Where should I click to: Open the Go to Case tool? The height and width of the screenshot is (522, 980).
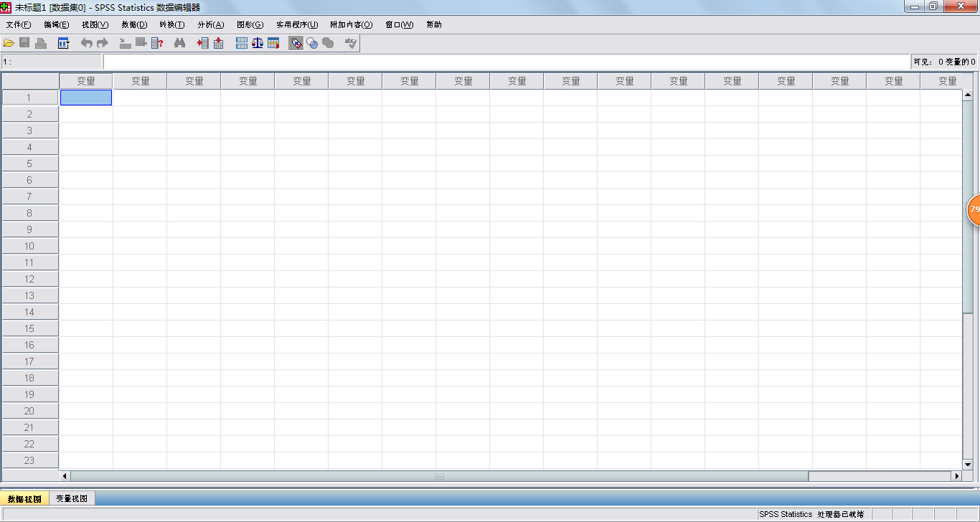[124, 42]
